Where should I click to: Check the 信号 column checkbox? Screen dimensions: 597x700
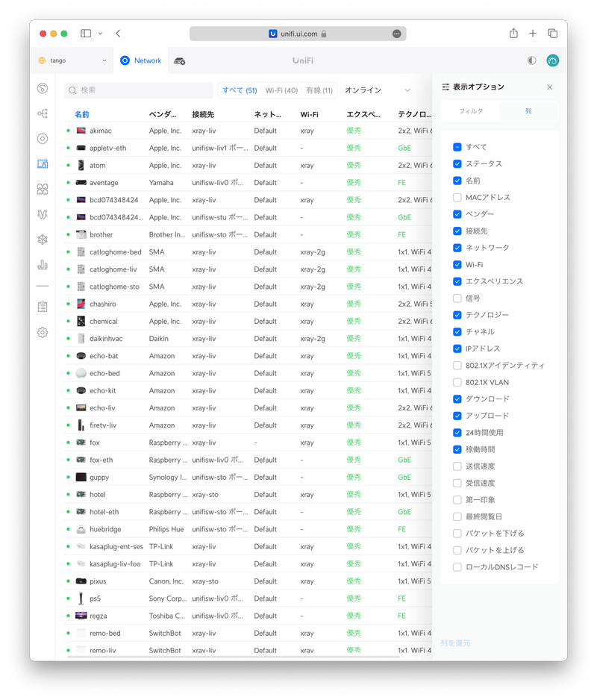[x=457, y=299]
